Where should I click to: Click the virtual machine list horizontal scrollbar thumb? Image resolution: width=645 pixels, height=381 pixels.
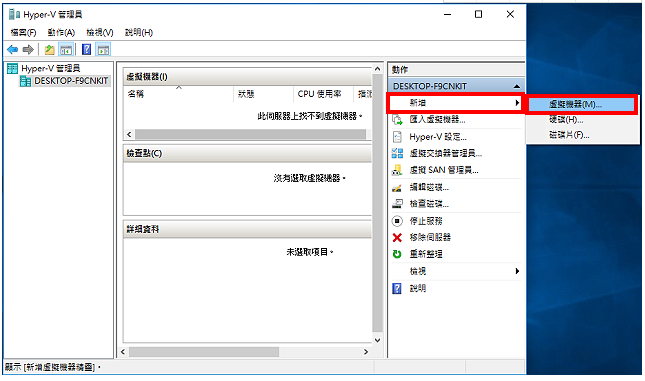[x=250, y=135]
